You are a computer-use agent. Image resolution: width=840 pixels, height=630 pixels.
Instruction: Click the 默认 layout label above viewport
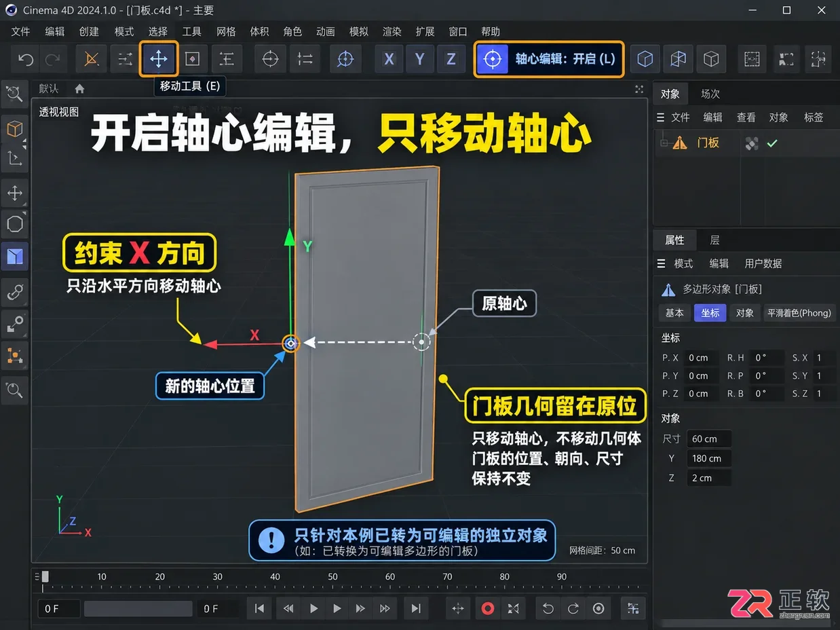49,89
